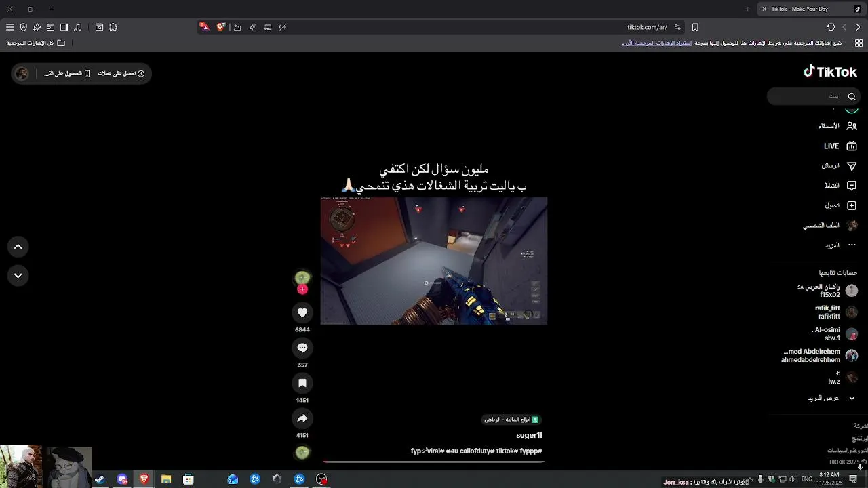Open Brave Shields lion icon
Screen dimensions: 868x488
(221, 27)
